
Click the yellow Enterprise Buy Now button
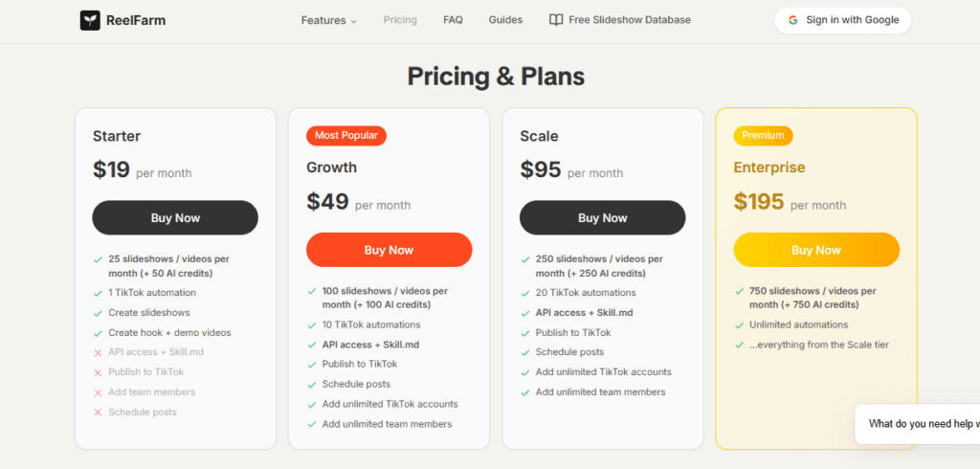click(x=816, y=250)
